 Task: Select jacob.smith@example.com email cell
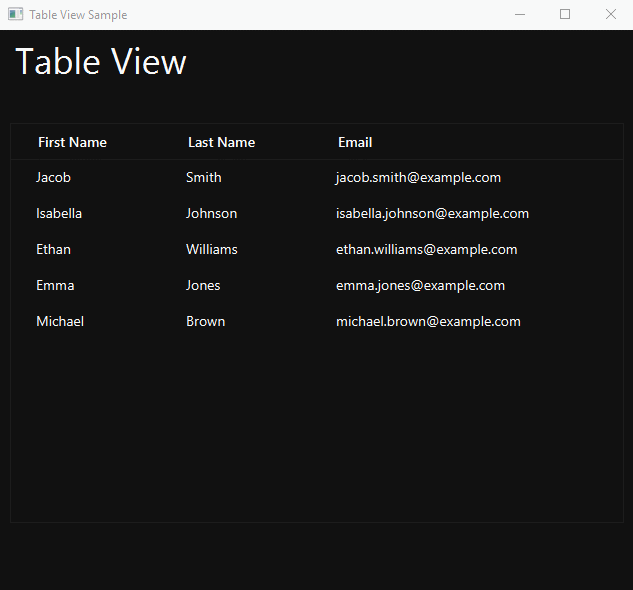point(418,177)
